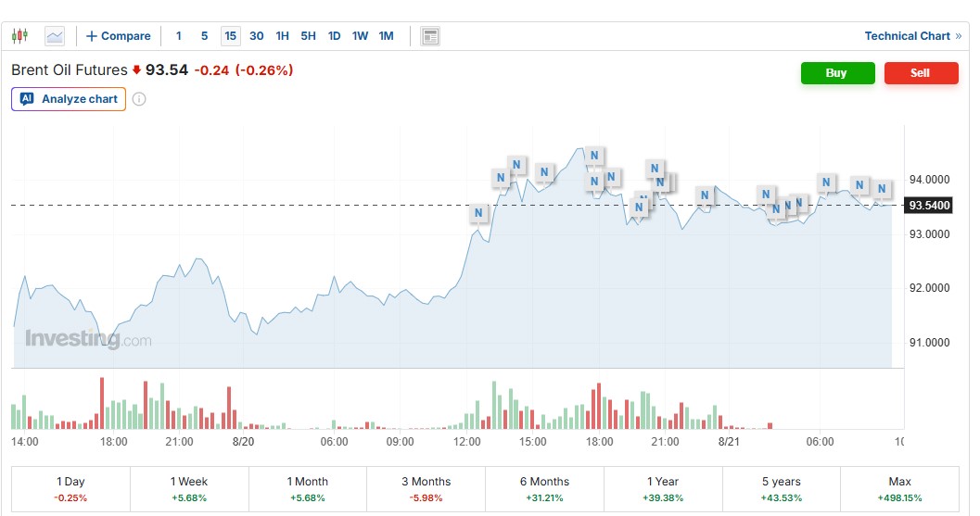This screenshot has width=980, height=516.
Task: Choose the 3 Months performance range
Action: click(x=426, y=489)
